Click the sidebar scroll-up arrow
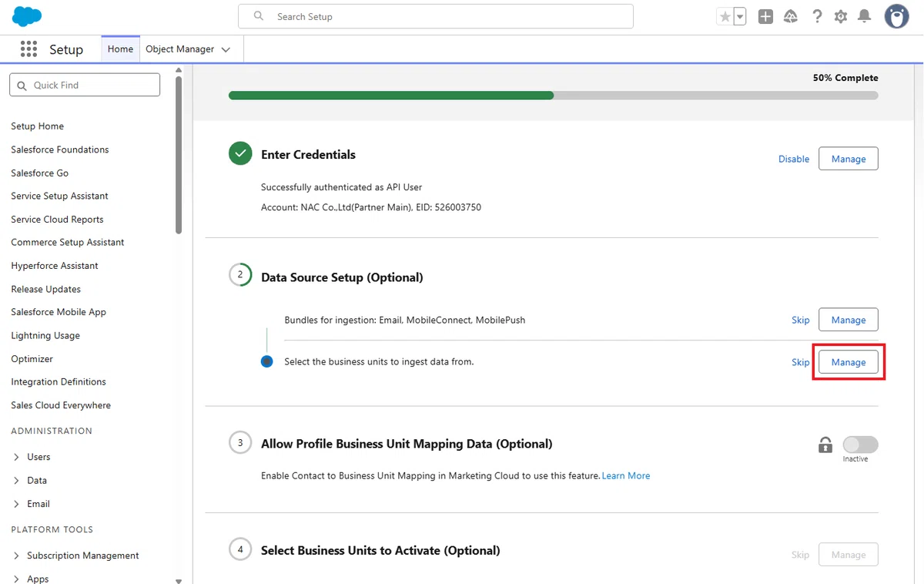This screenshot has width=924, height=584. tap(179, 69)
